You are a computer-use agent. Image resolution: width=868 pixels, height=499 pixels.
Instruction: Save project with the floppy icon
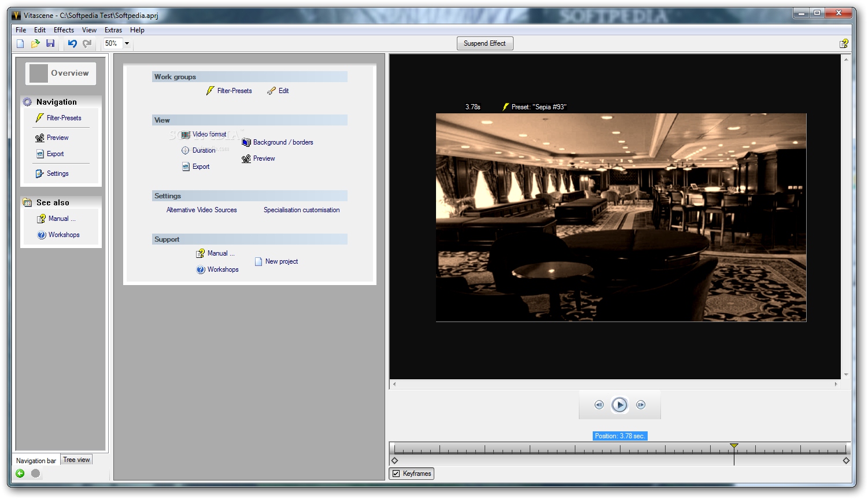click(50, 43)
